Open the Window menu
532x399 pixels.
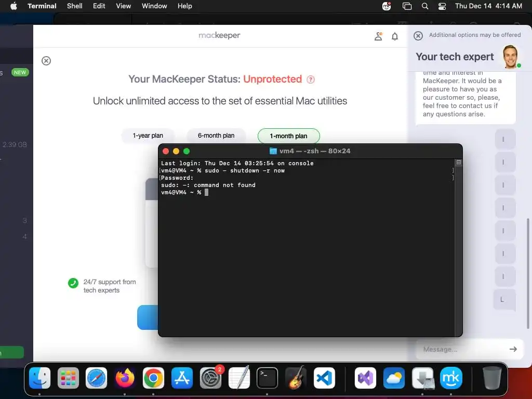(154, 6)
